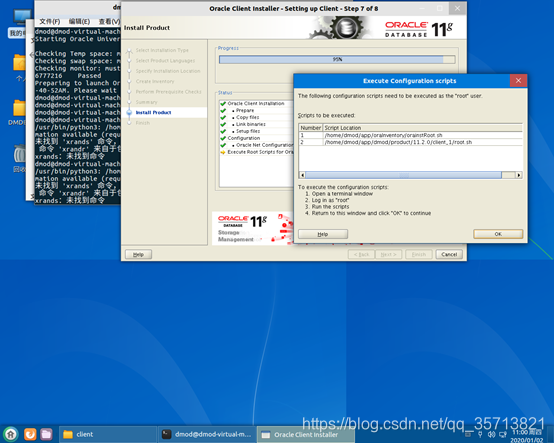This screenshot has width=554, height=443.
Task: Click the Finish step in installer sidebar
Action: pos(142,123)
